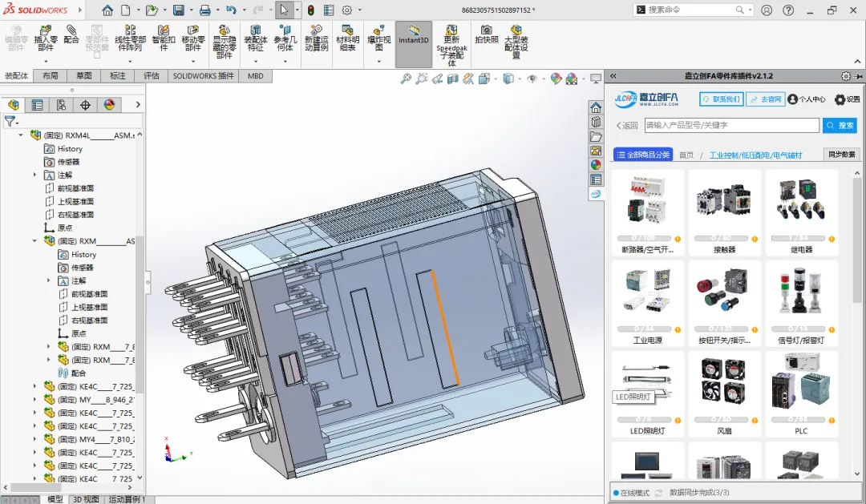
Task: Open the DimXpertManager crosshair tab icon
Action: coord(85,105)
